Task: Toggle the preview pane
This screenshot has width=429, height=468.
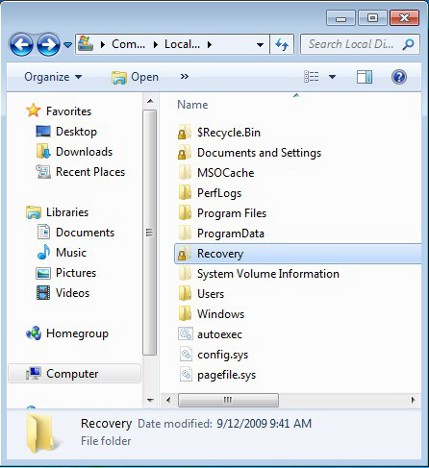Action: point(364,77)
